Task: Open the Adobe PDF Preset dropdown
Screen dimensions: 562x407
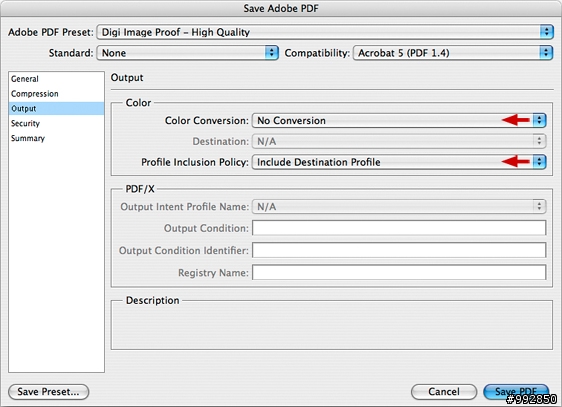Action: [x=325, y=32]
